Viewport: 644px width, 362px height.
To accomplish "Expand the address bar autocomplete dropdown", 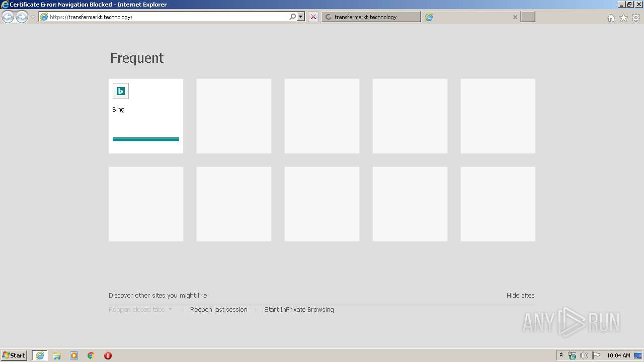I will coord(301,17).
